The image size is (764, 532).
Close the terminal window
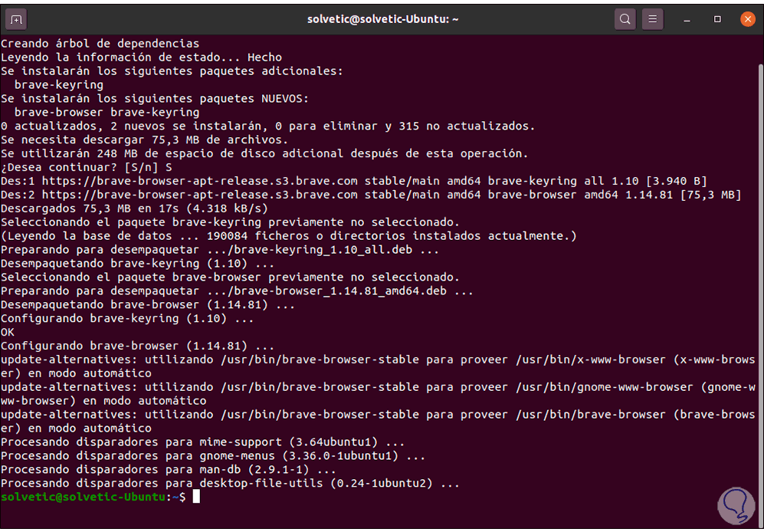click(747, 19)
